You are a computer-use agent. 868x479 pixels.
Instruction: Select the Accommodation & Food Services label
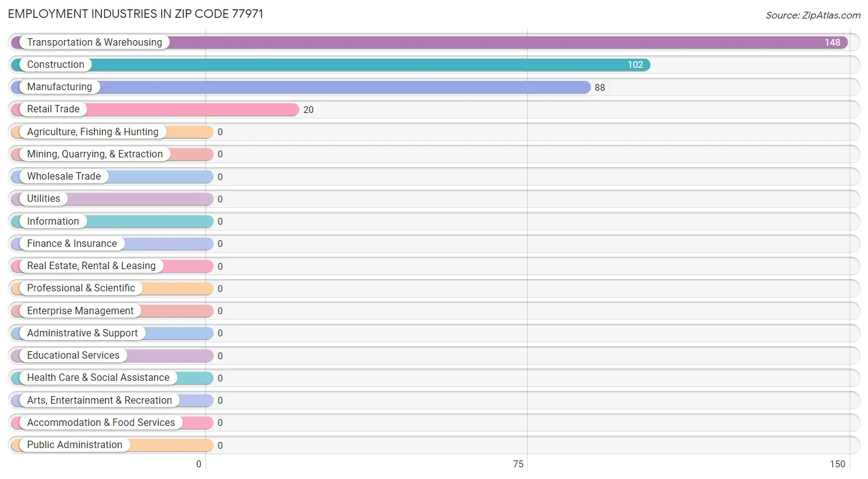(101, 423)
